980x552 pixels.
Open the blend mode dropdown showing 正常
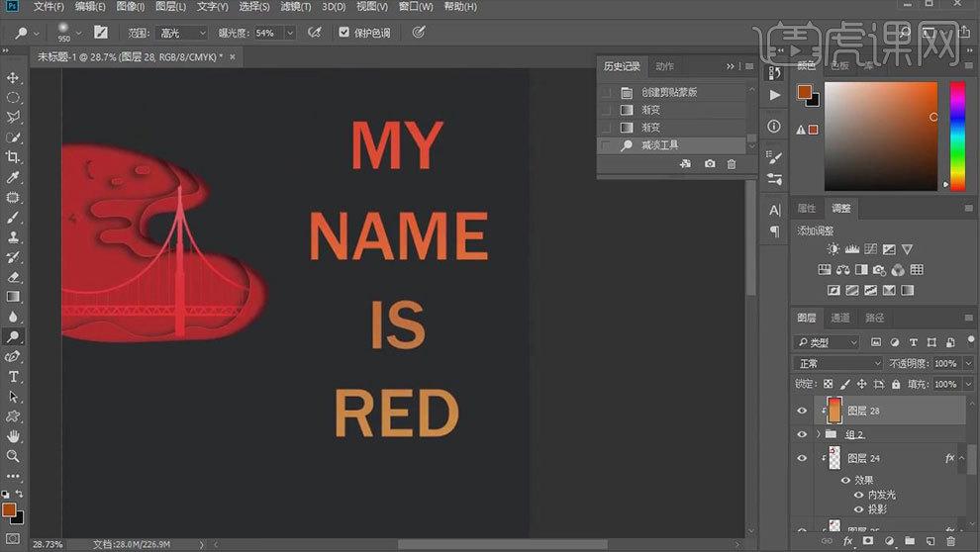coord(837,364)
